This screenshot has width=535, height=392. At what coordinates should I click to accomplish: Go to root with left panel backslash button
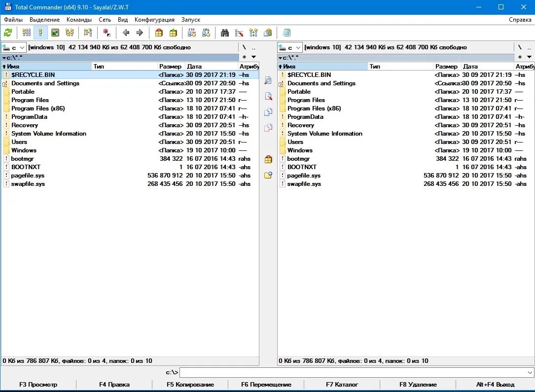244,47
